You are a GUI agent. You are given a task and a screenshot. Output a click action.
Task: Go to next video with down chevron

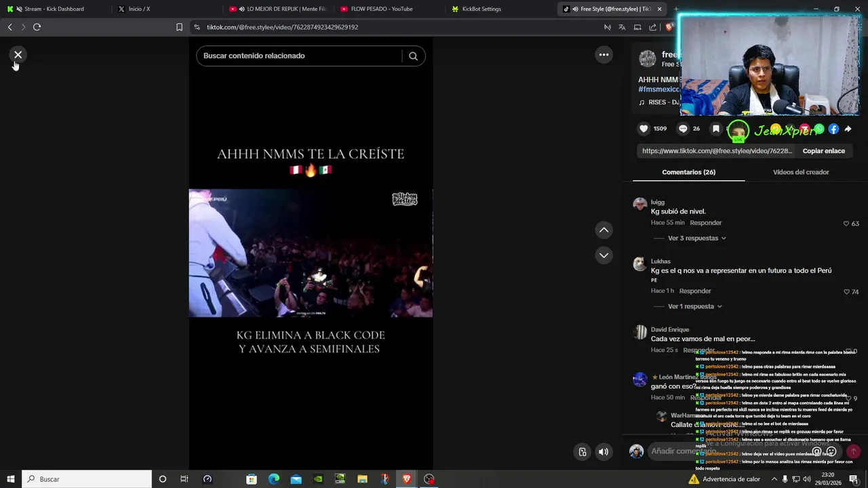tap(604, 256)
